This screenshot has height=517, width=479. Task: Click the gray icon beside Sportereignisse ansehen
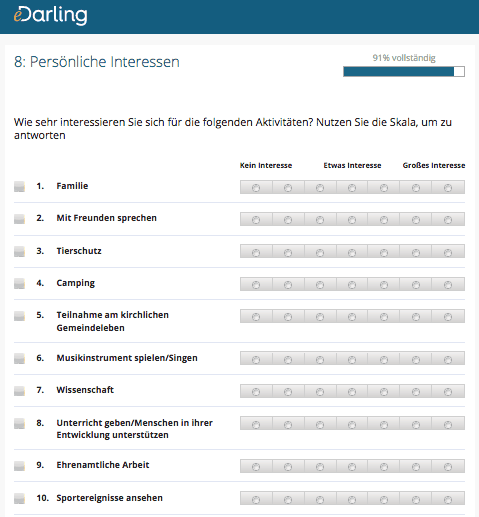point(19,499)
